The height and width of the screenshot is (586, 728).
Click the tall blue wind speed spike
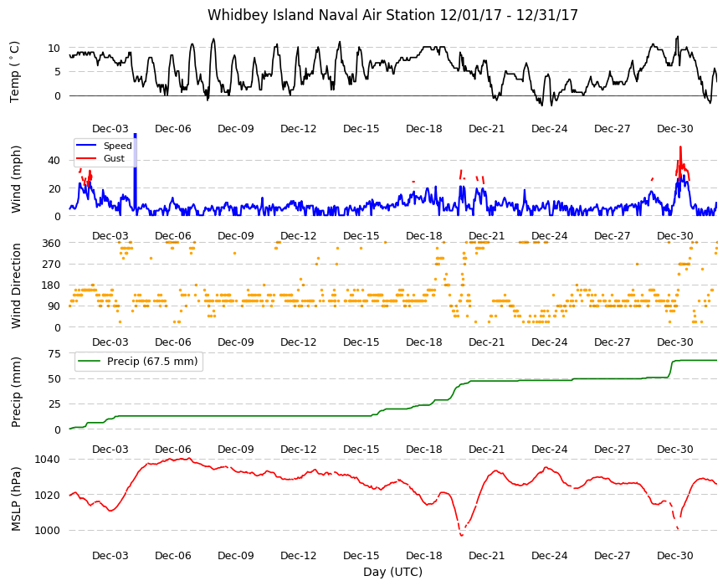point(135,174)
